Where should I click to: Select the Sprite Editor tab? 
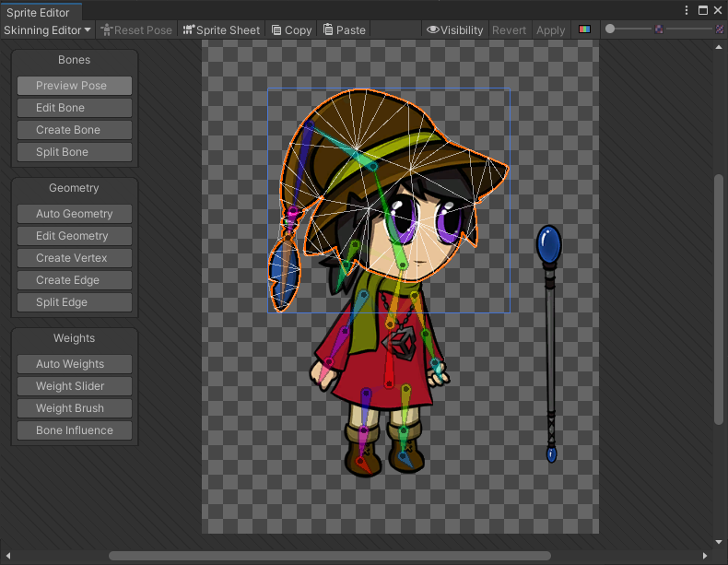[x=41, y=12]
